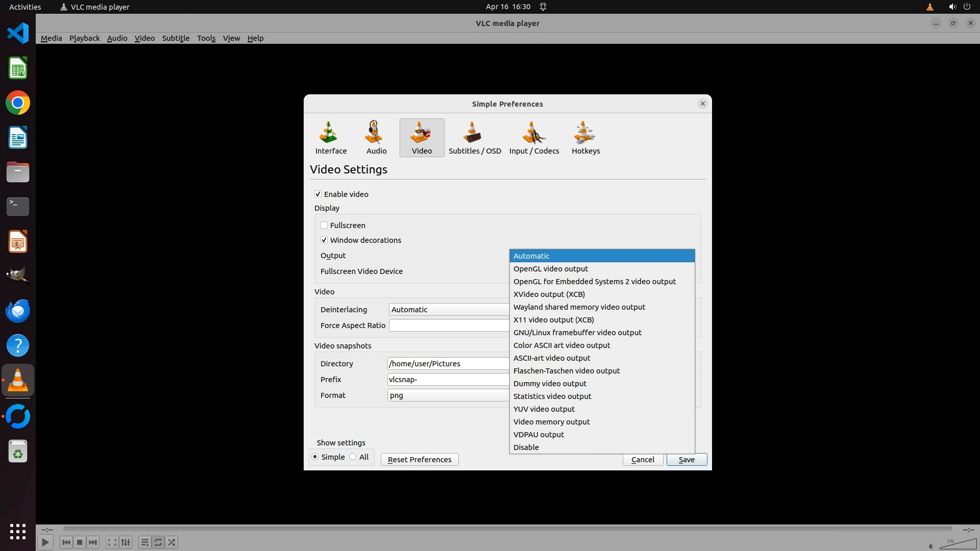The width and height of the screenshot is (980, 551).
Task: Click the Reset Preferences button
Action: point(419,460)
